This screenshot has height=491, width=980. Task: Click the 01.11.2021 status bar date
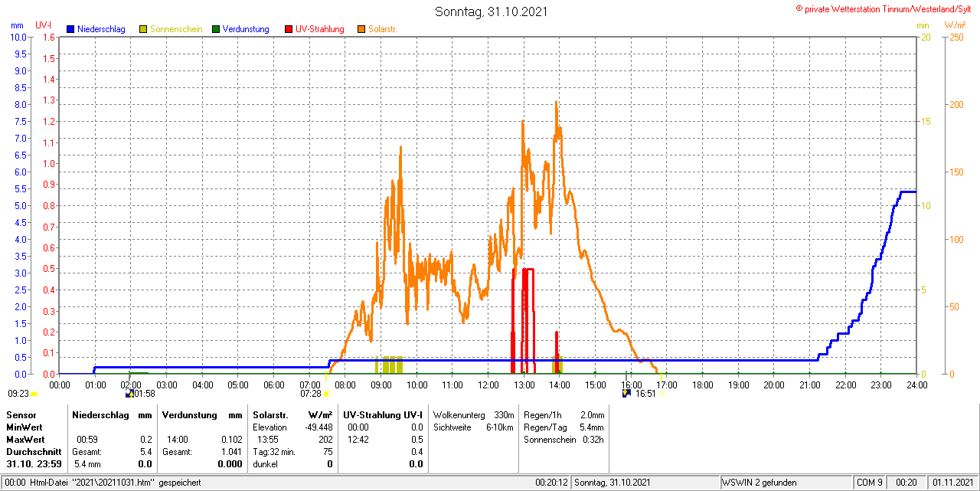pos(952,483)
